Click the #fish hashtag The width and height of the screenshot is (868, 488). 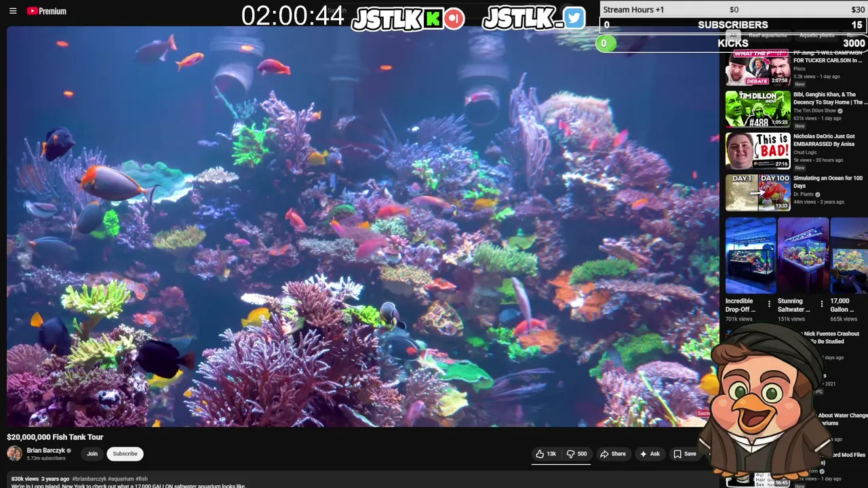click(x=141, y=479)
